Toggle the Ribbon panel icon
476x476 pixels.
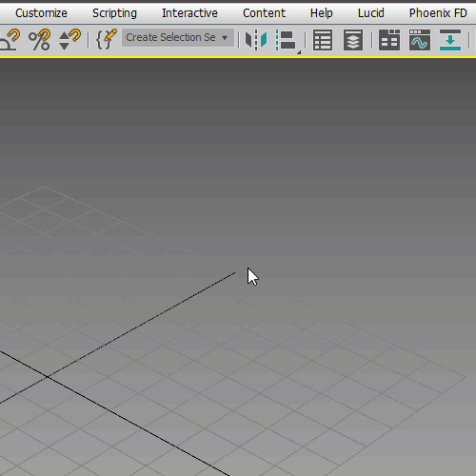click(x=389, y=40)
